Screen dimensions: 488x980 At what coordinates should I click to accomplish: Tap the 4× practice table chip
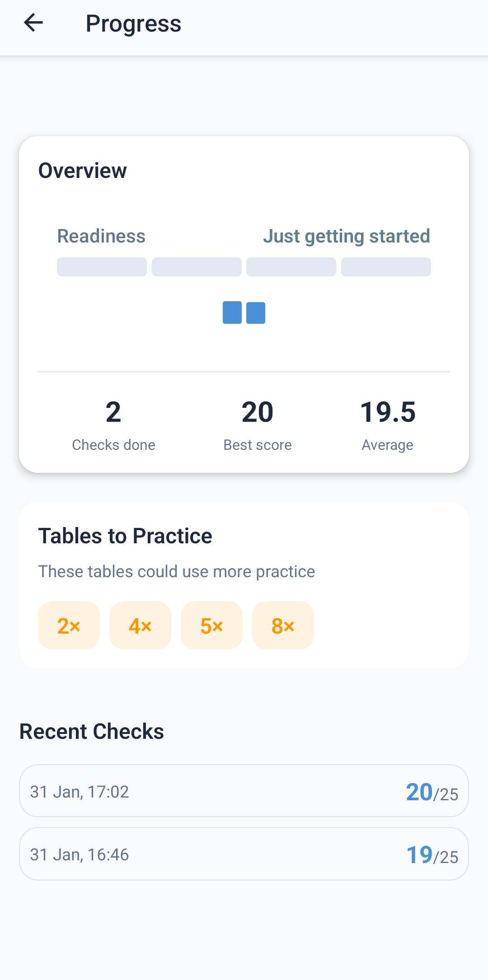pyautogui.click(x=140, y=625)
